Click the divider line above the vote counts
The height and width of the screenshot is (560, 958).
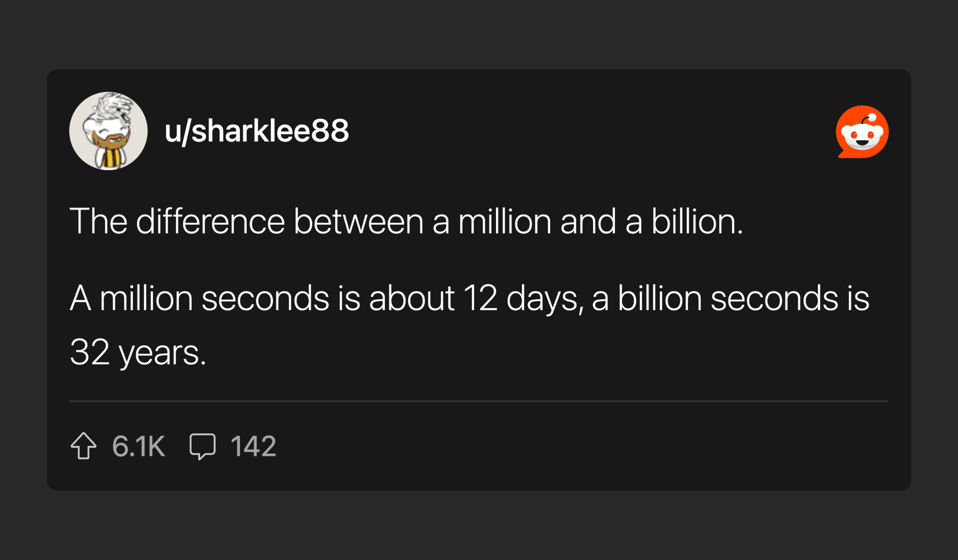pyautogui.click(x=479, y=401)
